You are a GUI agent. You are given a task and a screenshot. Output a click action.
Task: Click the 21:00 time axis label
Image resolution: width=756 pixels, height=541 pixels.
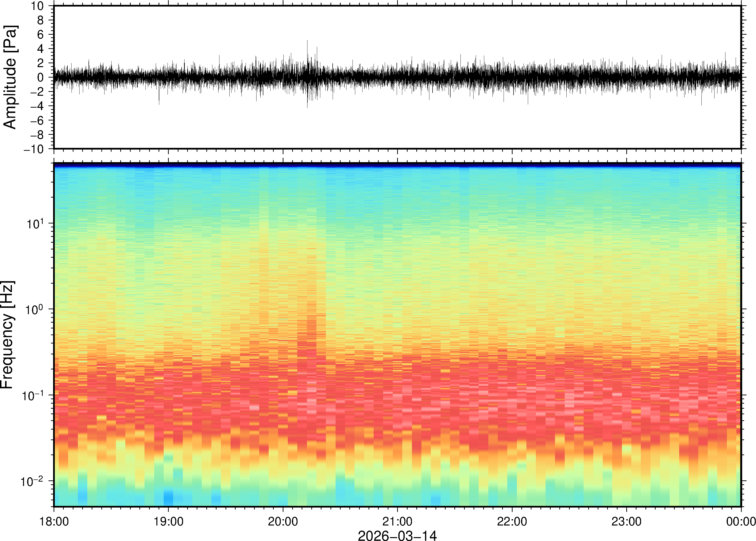[397, 521]
